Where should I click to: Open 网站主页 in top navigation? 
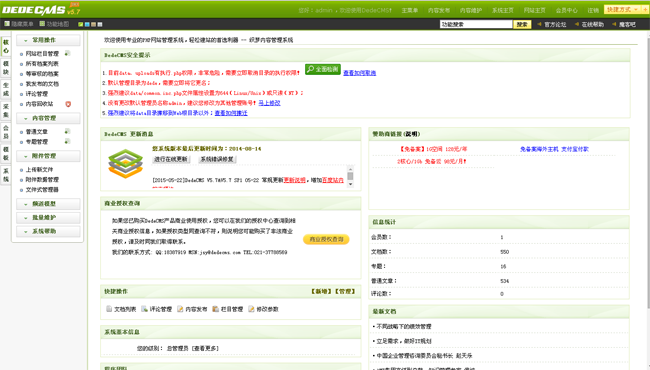click(x=534, y=10)
